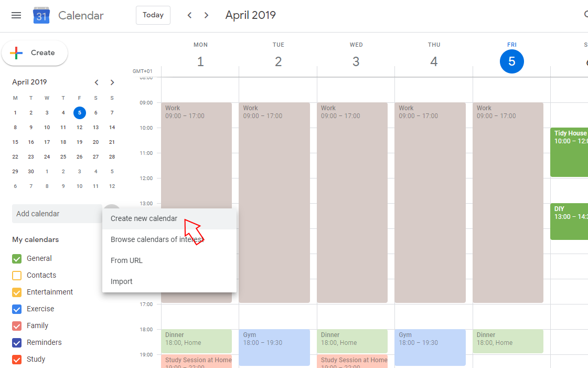Viewport: 588px width, 368px height.
Task: Show next month in mini calendar
Action: coord(112,82)
